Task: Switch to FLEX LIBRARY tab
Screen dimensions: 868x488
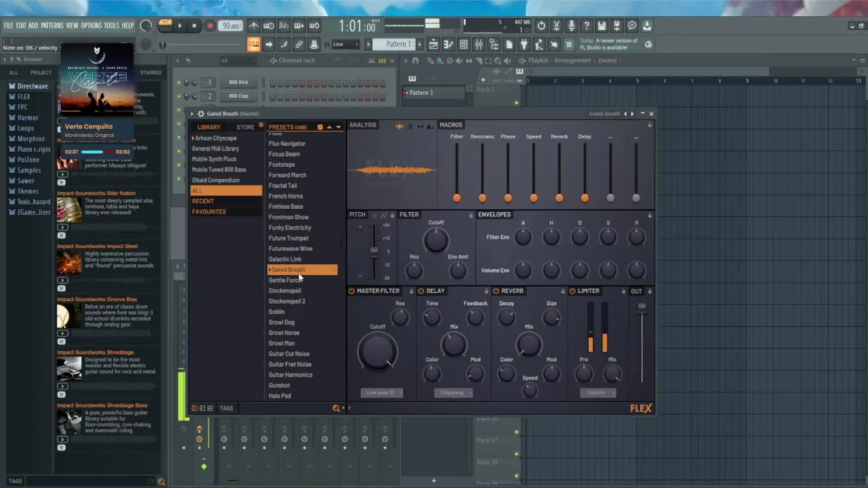Action: (209, 127)
